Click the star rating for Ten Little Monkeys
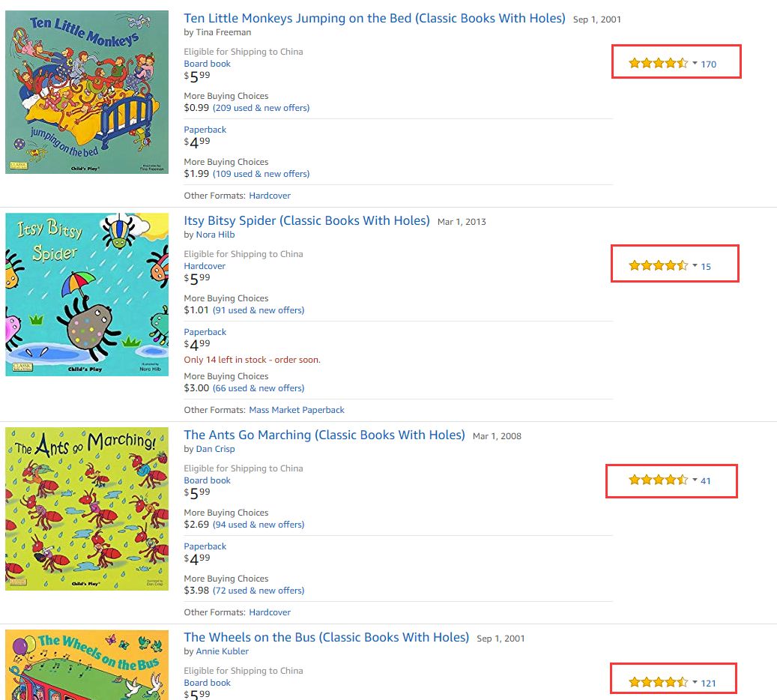 point(658,64)
